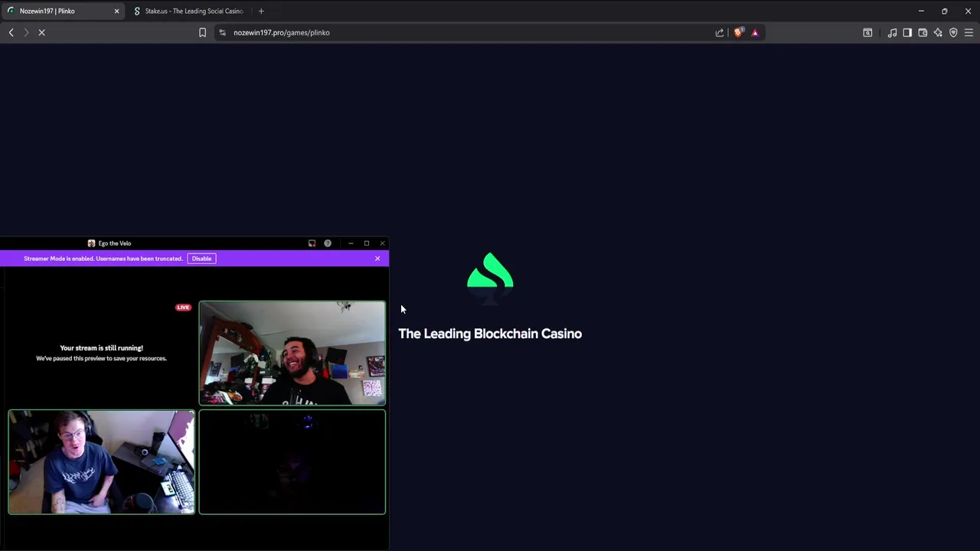Open the browser hamburger menu
The width and height of the screenshot is (980, 551).
969,32
